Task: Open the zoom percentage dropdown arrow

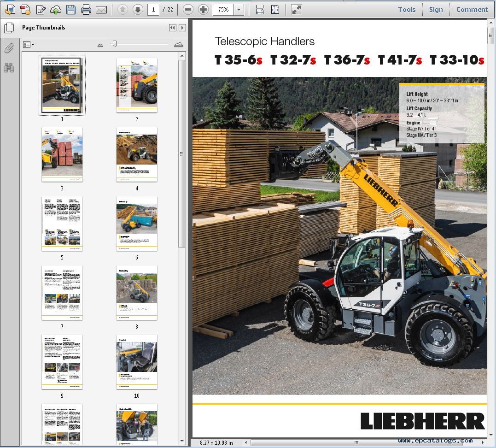Action: point(239,10)
